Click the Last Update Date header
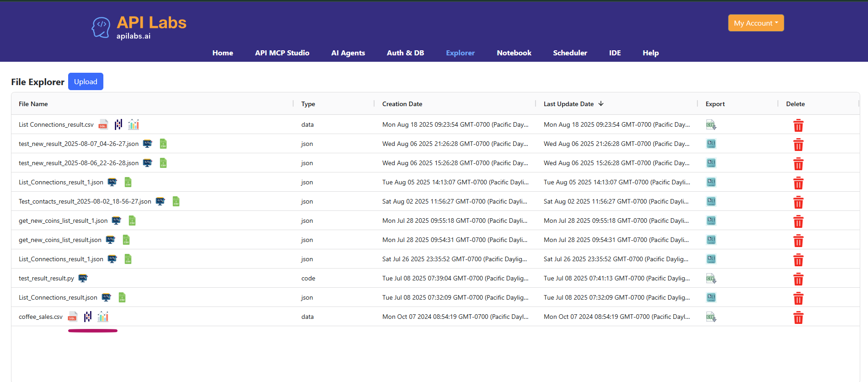Screen dimensions: 868x382 coord(568,104)
